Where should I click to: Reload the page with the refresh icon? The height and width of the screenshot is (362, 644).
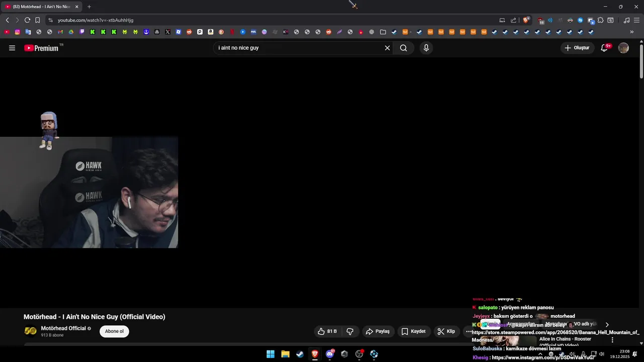click(27, 20)
